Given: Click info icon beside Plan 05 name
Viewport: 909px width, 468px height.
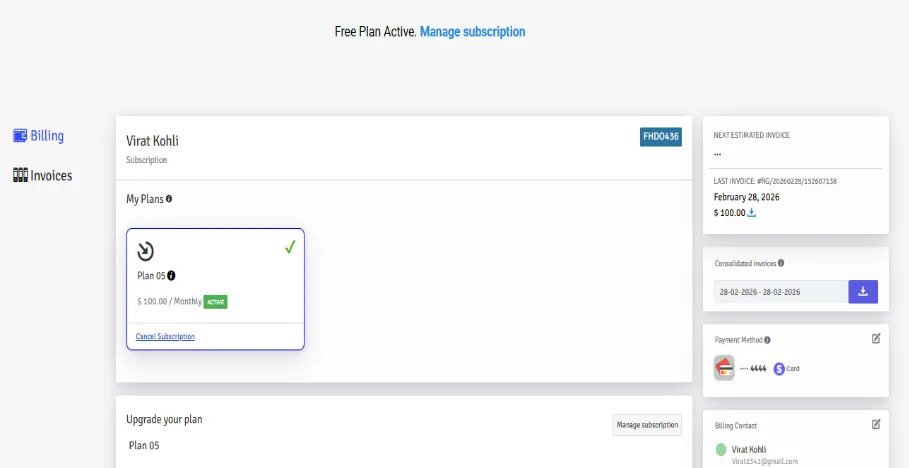Looking at the screenshot, I should [x=171, y=275].
